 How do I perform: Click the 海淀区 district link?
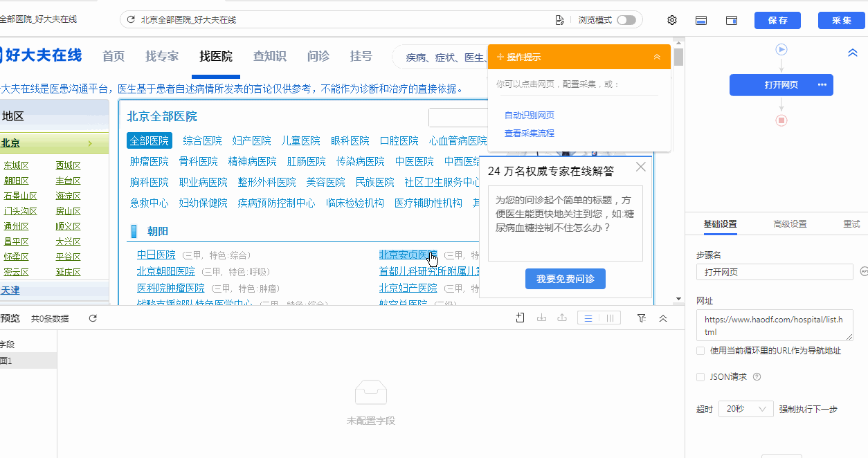(69, 196)
